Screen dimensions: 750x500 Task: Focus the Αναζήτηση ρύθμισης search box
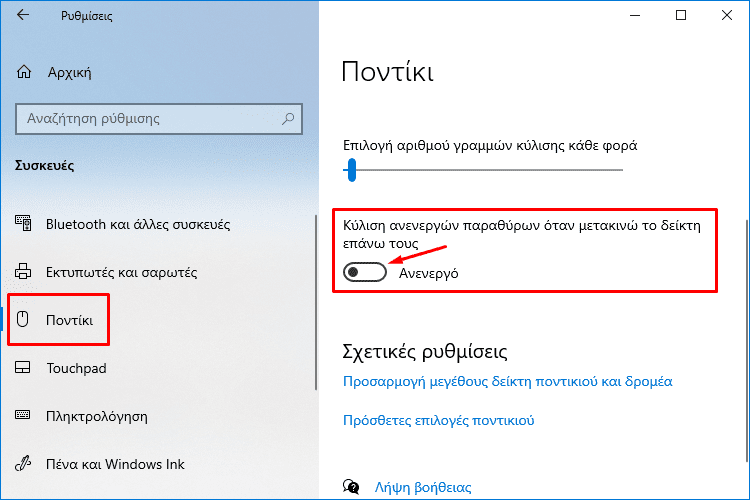click(x=159, y=119)
